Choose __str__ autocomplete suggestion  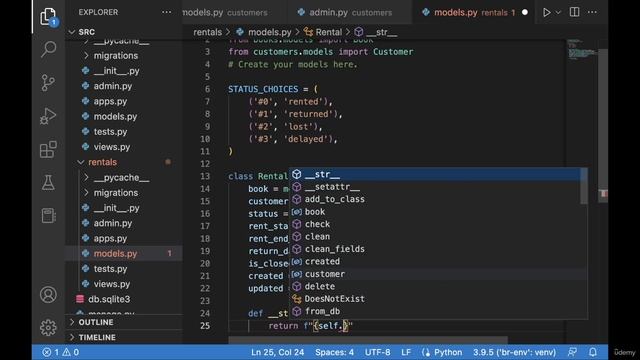pyautogui.click(x=435, y=174)
